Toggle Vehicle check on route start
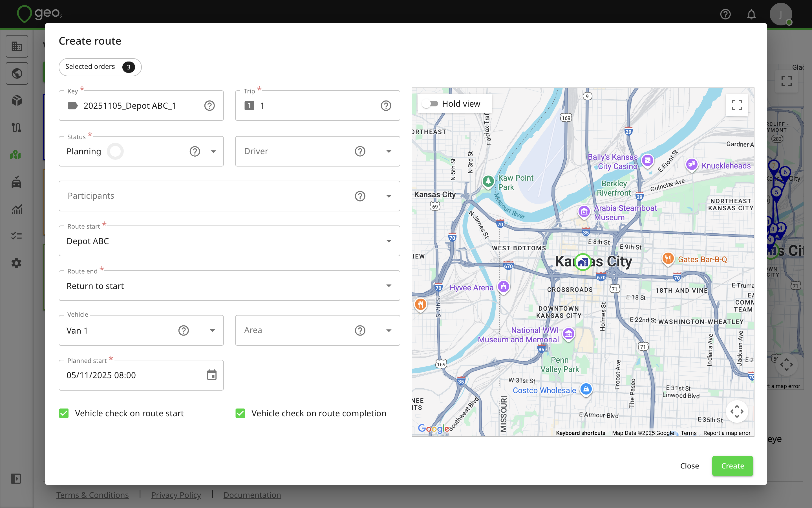Image resolution: width=812 pixels, height=508 pixels. click(x=64, y=413)
